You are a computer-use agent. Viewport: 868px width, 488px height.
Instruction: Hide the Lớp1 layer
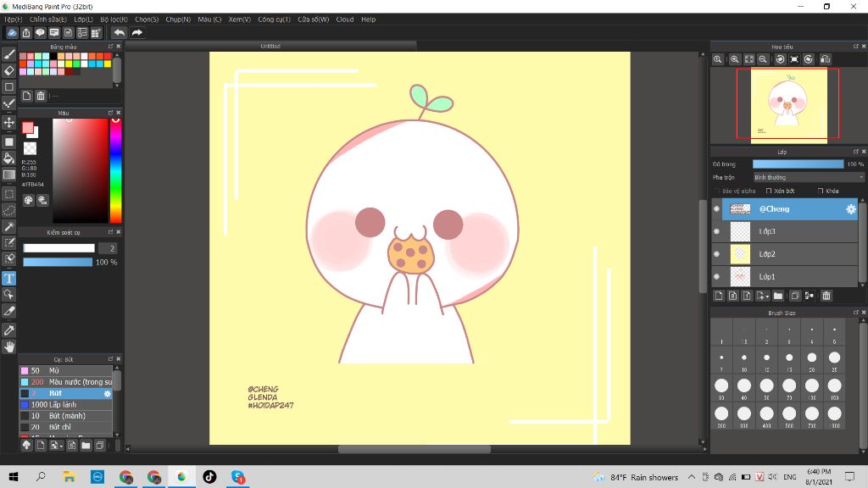coord(716,277)
